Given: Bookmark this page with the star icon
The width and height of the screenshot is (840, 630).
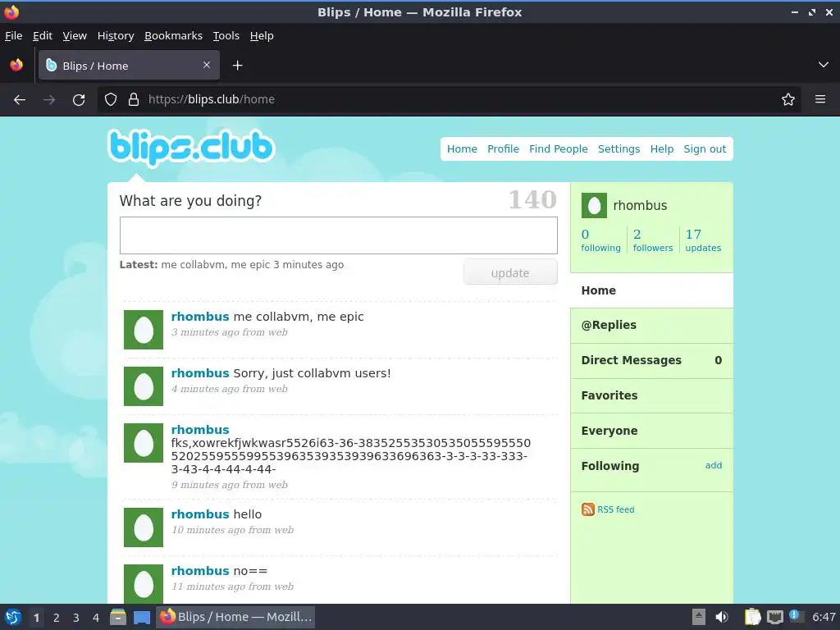Looking at the screenshot, I should [788, 99].
